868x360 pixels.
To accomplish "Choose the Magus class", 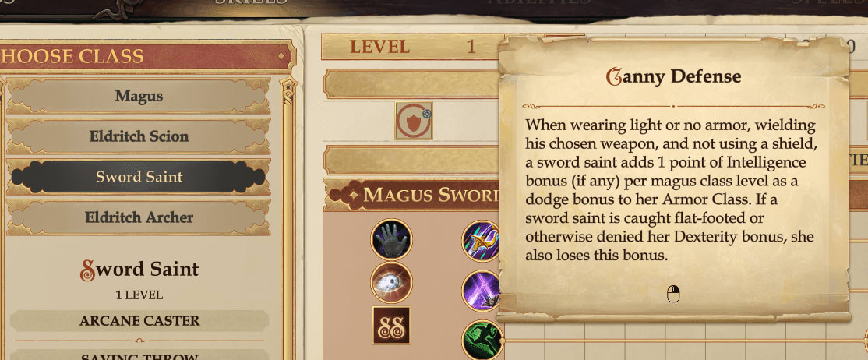I will [139, 96].
